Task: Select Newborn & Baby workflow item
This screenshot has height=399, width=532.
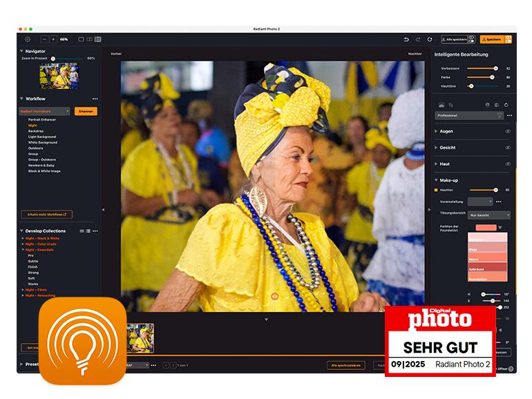Action: pyautogui.click(x=41, y=166)
